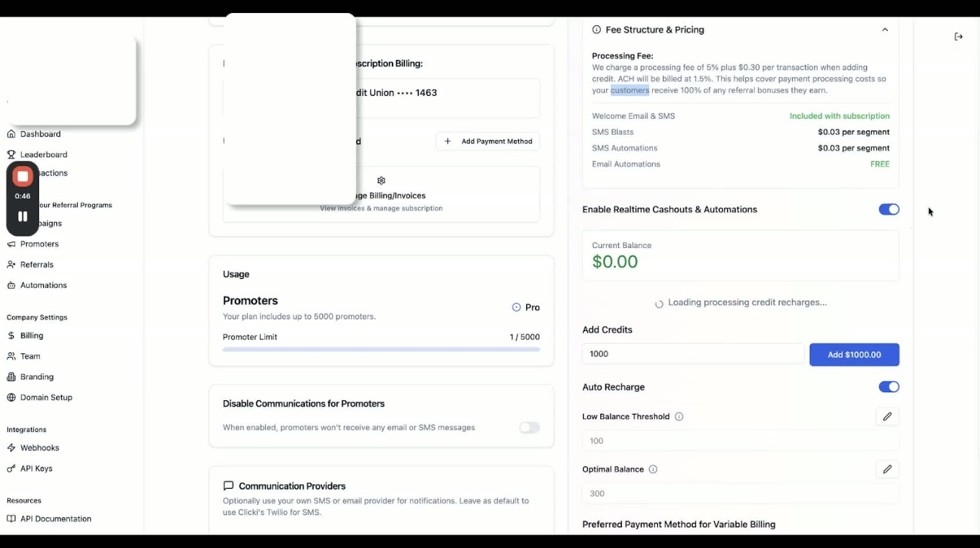Click the Low Balance Threshold edit pencil
980x548 pixels.
(x=887, y=417)
